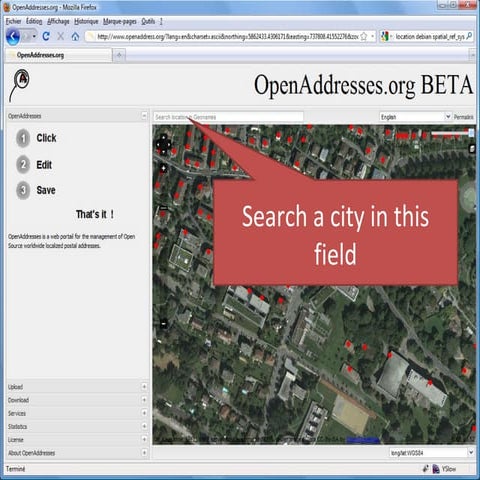This screenshot has width=480, height=480.
Task: Open the Historique menu
Action: coord(86,22)
